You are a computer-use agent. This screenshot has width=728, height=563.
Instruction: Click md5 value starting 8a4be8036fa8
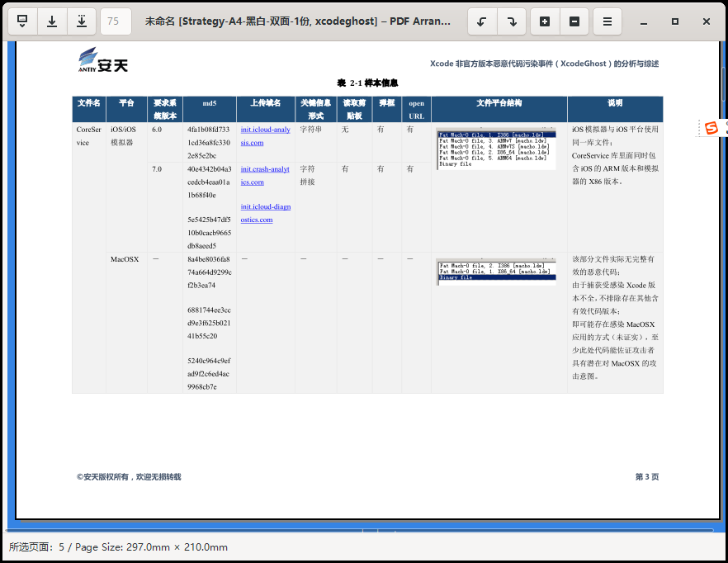click(x=210, y=272)
